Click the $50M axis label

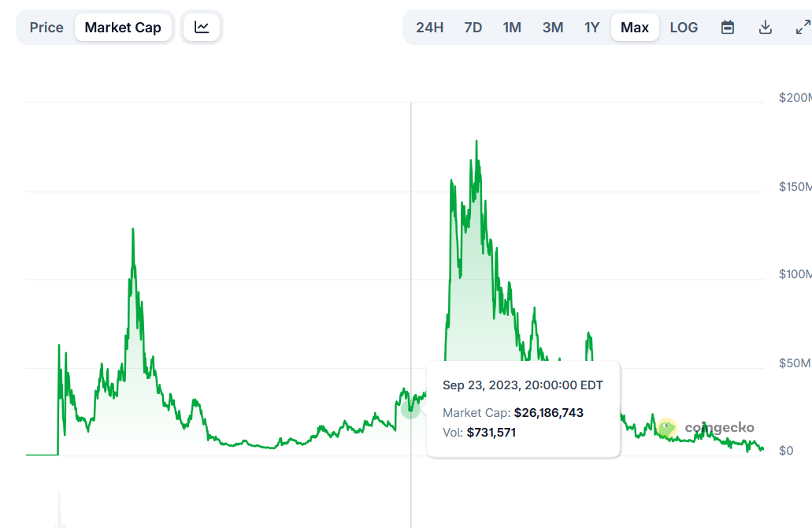795,363
